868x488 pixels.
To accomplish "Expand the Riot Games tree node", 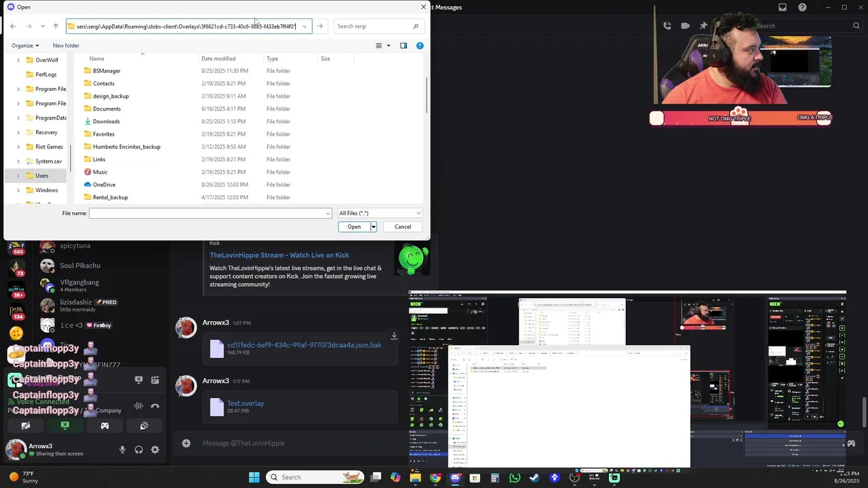I will click(x=18, y=146).
